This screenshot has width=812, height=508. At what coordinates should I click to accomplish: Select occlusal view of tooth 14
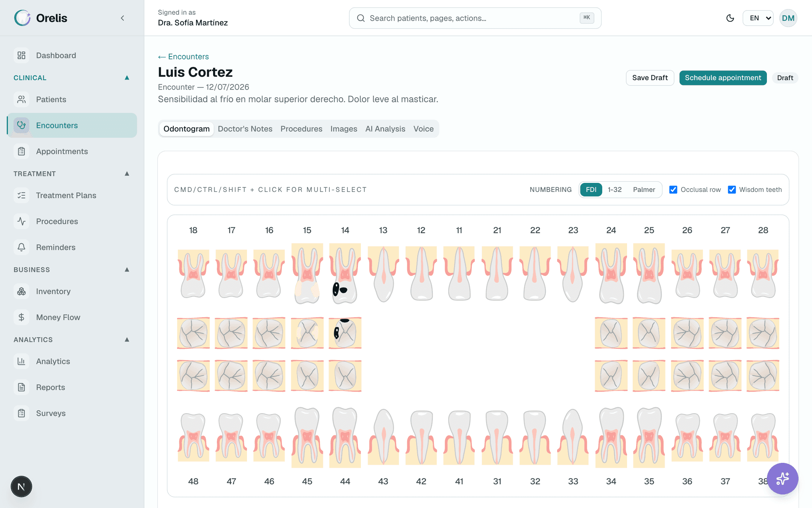[x=345, y=333]
